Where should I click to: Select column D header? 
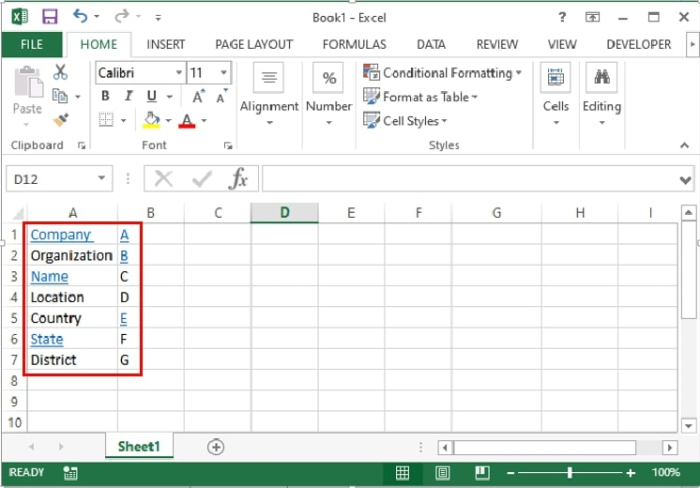284,213
